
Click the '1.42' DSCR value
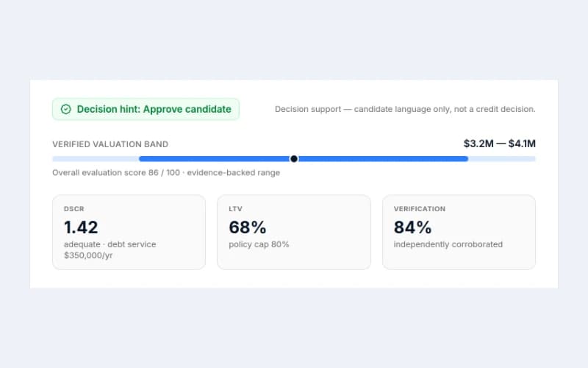81,227
